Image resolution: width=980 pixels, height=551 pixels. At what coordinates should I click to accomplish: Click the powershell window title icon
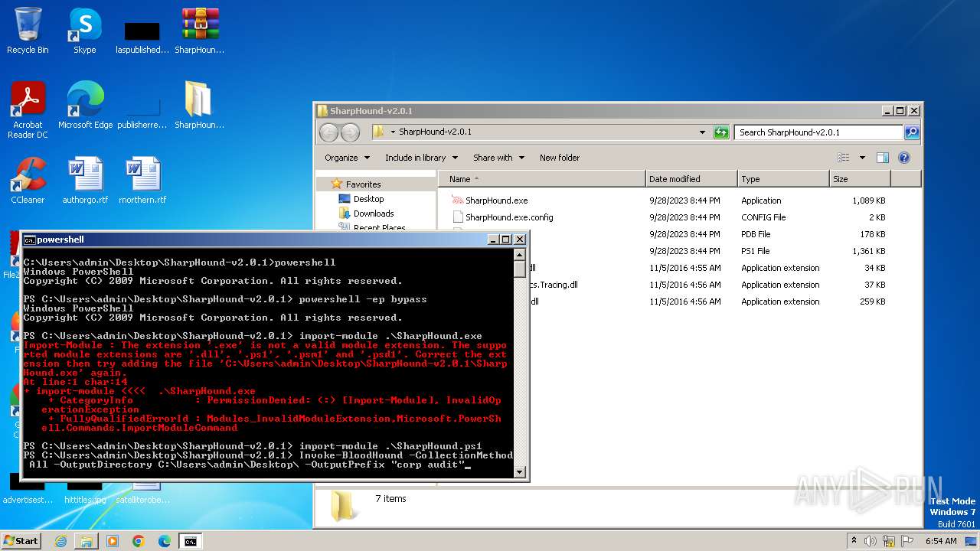(29, 240)
